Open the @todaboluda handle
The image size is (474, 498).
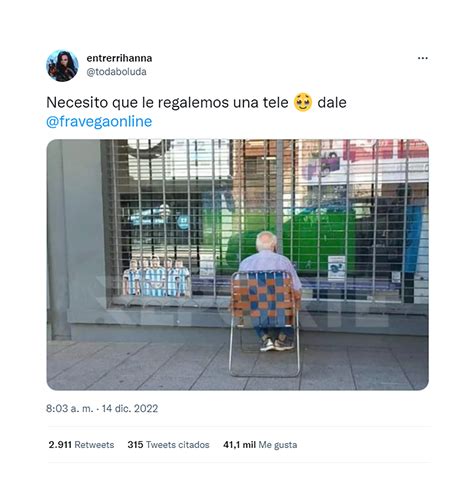(x=116, y=72)
